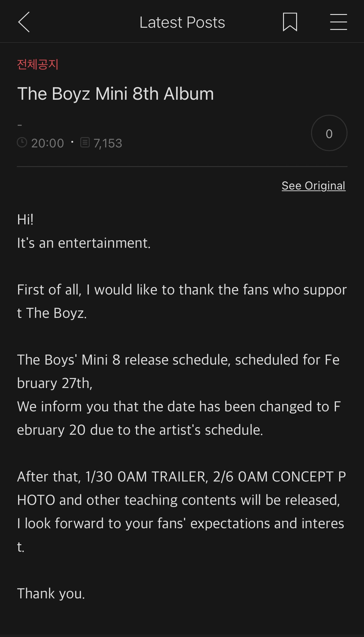Tap the post title The Boyz Mini 8th Album

(116, 94)
